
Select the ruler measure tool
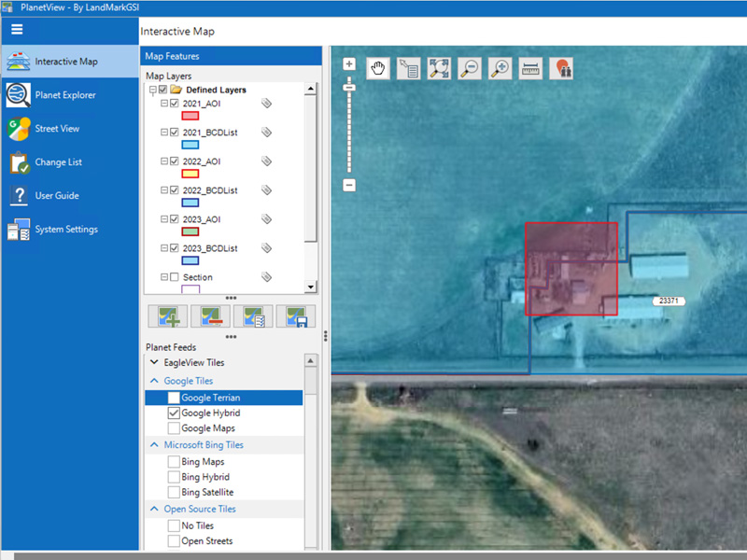tap(530, 68)
